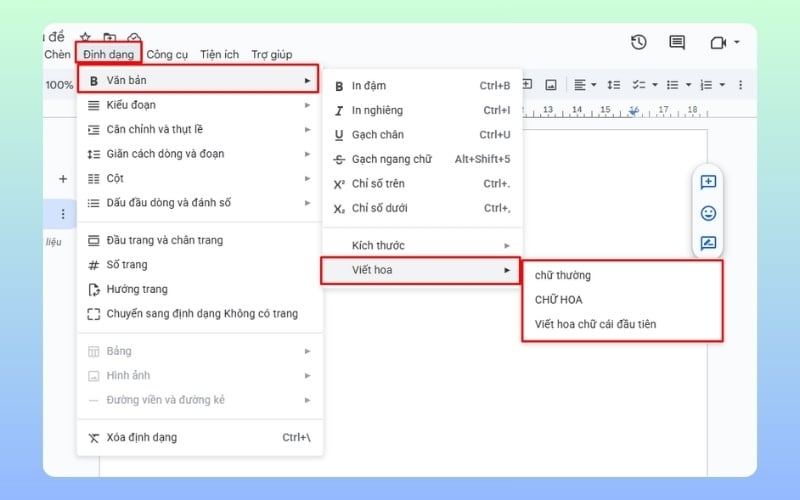This screenshot has height=500, width=800.
Task: Expand the Viết hoa submenu
Action: click(x=420, y=270)
